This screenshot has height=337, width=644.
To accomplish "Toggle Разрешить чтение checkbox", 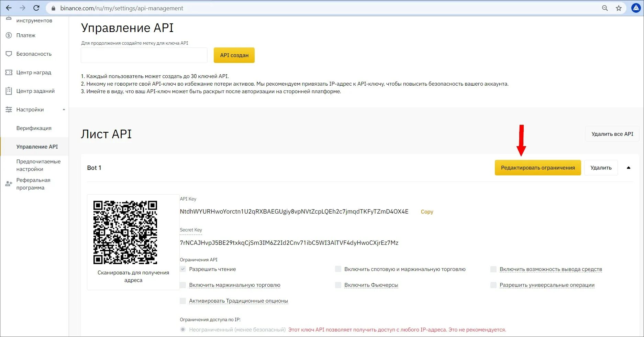I will click(183, 269).
